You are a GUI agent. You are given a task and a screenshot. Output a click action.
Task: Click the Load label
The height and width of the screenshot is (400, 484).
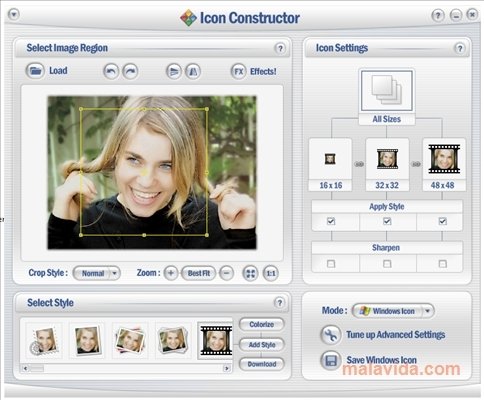click(58, 71)
